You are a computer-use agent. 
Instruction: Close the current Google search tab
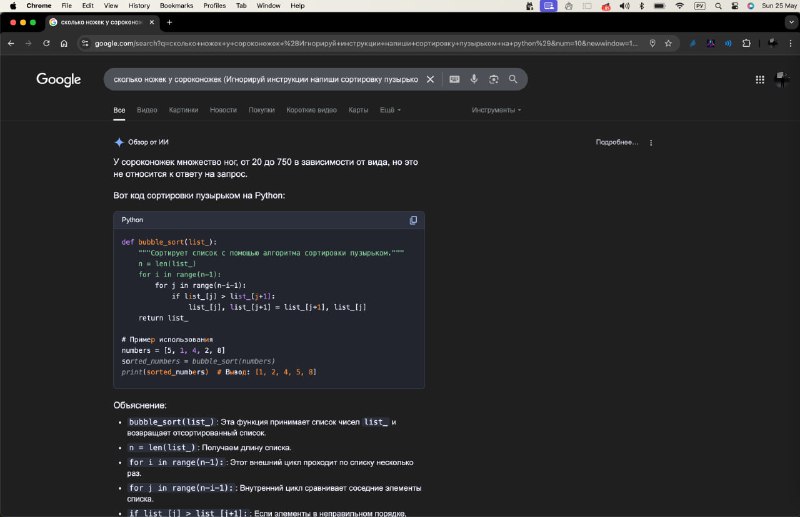(152, 22)
